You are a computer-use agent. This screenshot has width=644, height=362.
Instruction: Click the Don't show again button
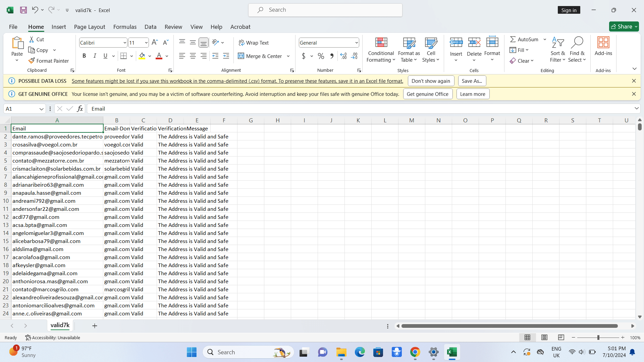pos(431,81)
